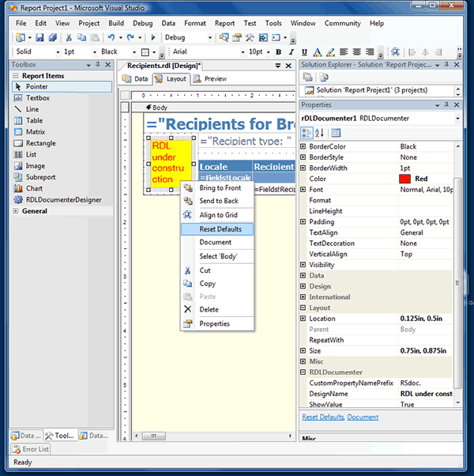Click the red Color property swatch
Image resolution: width=474 pixels, height=476 pixels.
[x=404, y=179]
